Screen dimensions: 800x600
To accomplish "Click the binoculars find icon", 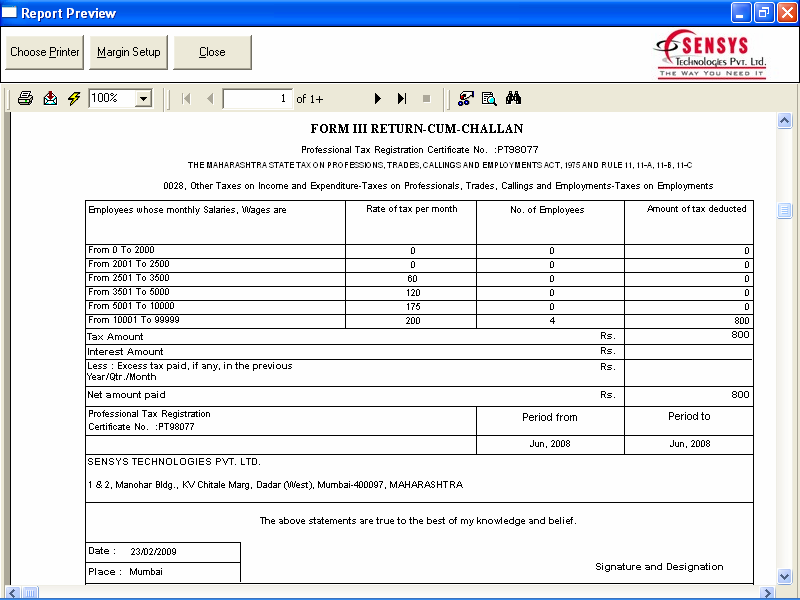I will [x=513, y=98].
